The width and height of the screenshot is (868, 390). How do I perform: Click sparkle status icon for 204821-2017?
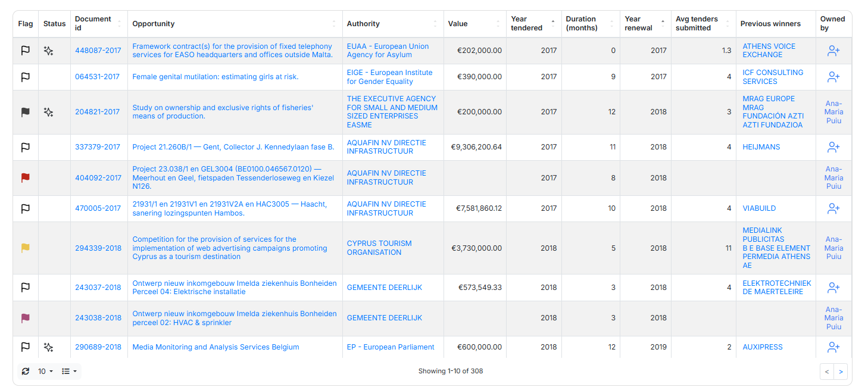(49, 112)
